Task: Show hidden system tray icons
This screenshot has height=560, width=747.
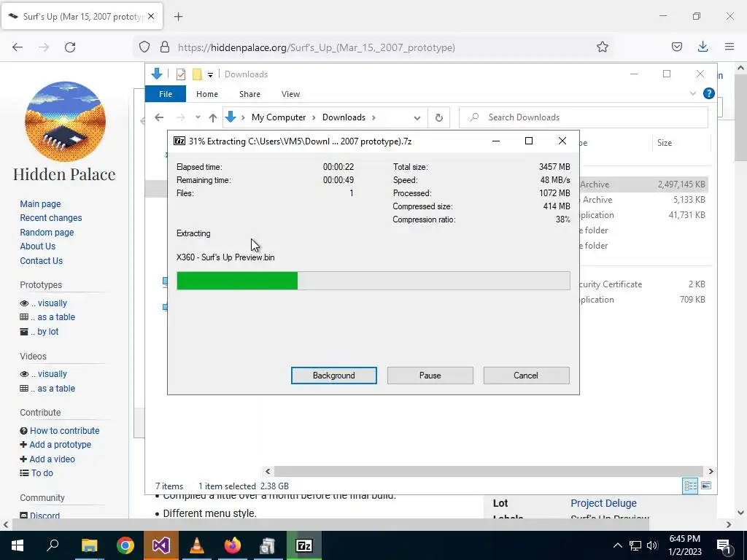Action: tap(617, 545)
